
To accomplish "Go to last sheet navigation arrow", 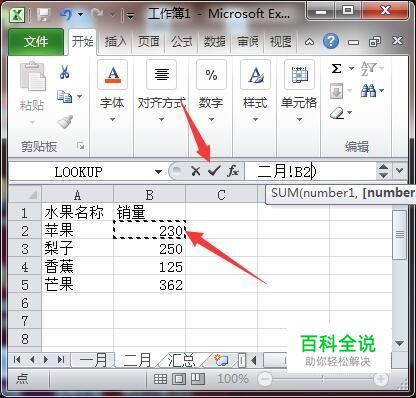I will click(x=61, y=359).
